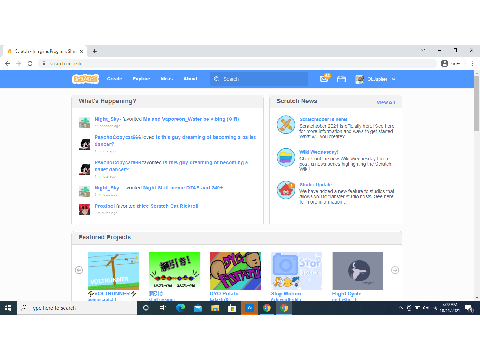Click the Scratch search field

(259, 79)
